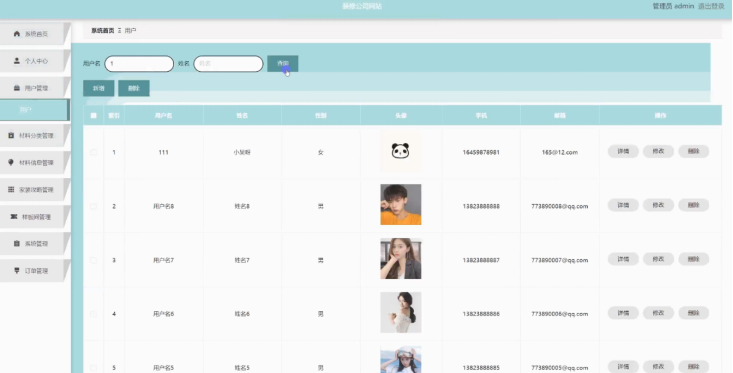Click email 773890006@qq.com
733x373 pixels.
[560, 314]
